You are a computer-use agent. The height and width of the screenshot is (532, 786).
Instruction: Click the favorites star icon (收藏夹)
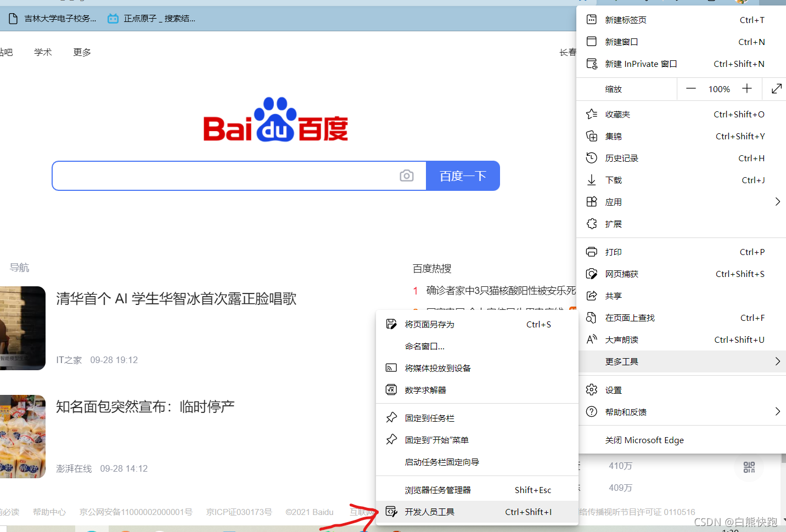(x=592, y=114)
